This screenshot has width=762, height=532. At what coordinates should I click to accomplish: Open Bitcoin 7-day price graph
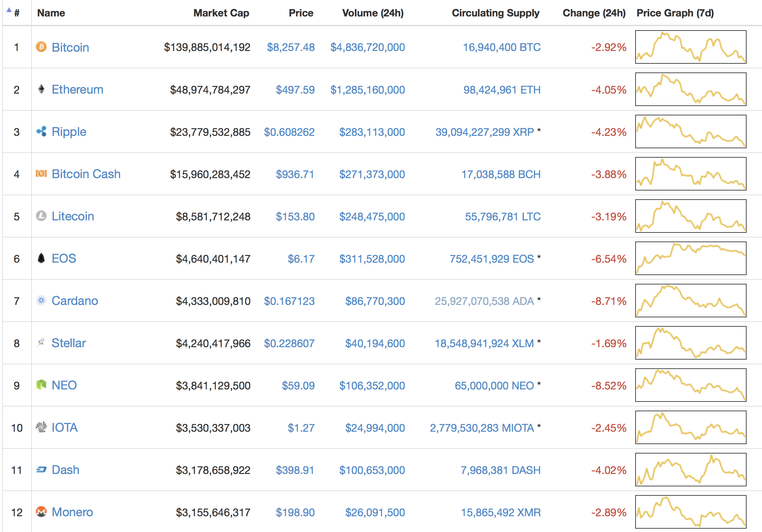691,47
